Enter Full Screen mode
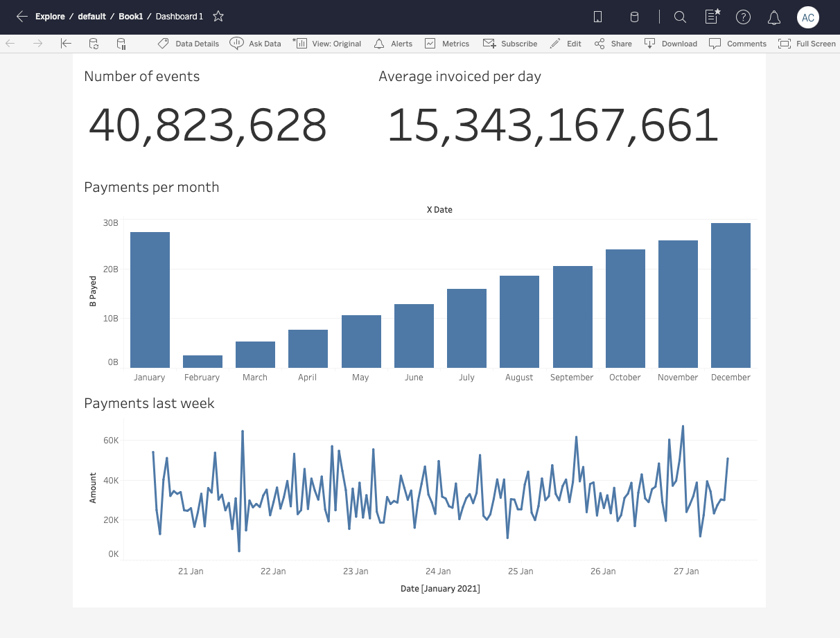The height and width of the screenshot is (638, 840). (807, 44)
